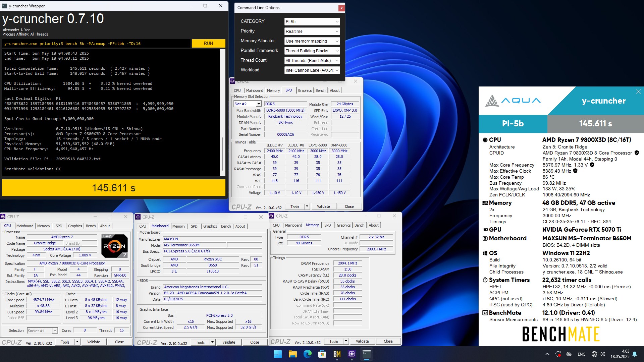Close BenchMate result panel with X

pos(638,92)
